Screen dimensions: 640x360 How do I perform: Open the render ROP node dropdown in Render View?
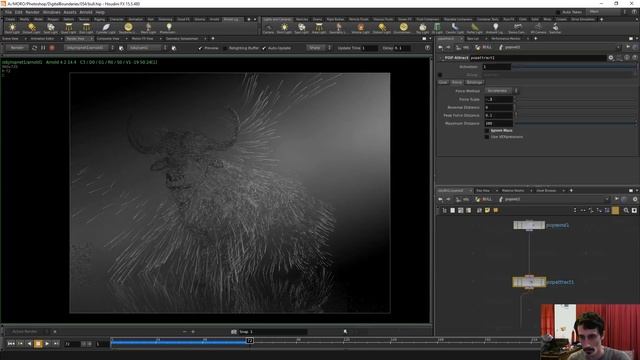coord(89,48)
